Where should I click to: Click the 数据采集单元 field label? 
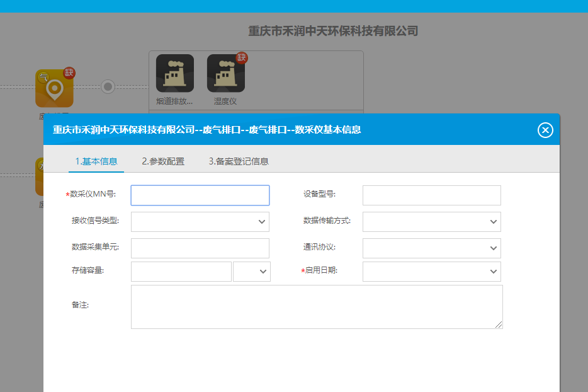(95, 247)
